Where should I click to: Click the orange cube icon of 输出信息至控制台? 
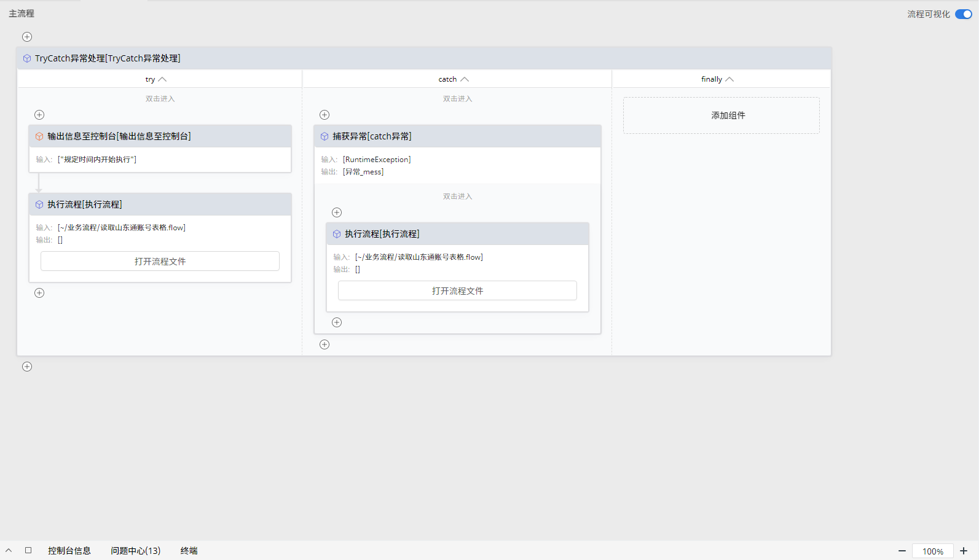point(39,136)
